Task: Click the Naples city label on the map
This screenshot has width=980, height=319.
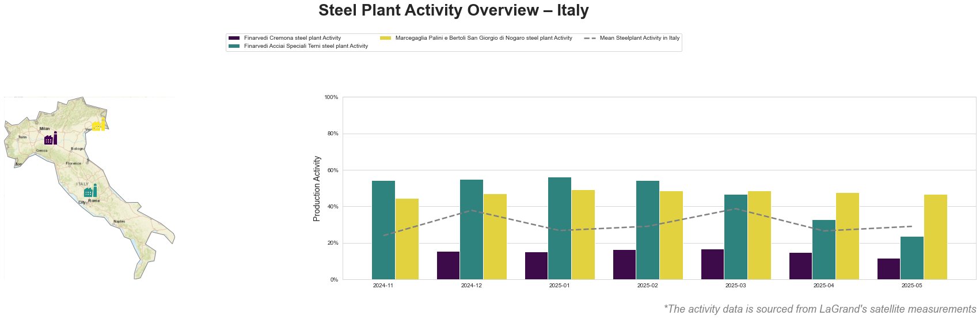Action: (x=119, y=222)
